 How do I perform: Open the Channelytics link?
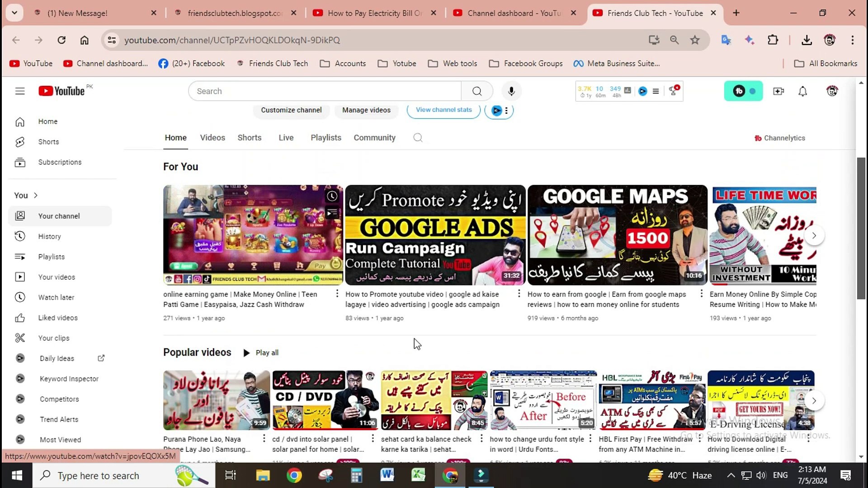pos(779,138)
